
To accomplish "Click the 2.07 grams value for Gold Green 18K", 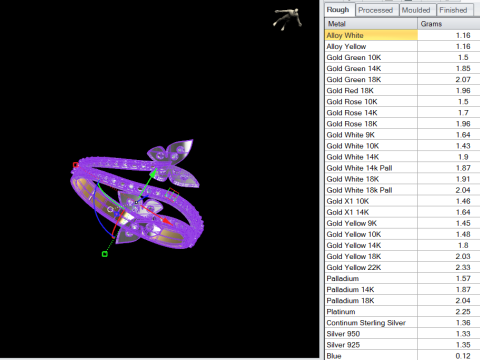I will coord(463,79).
